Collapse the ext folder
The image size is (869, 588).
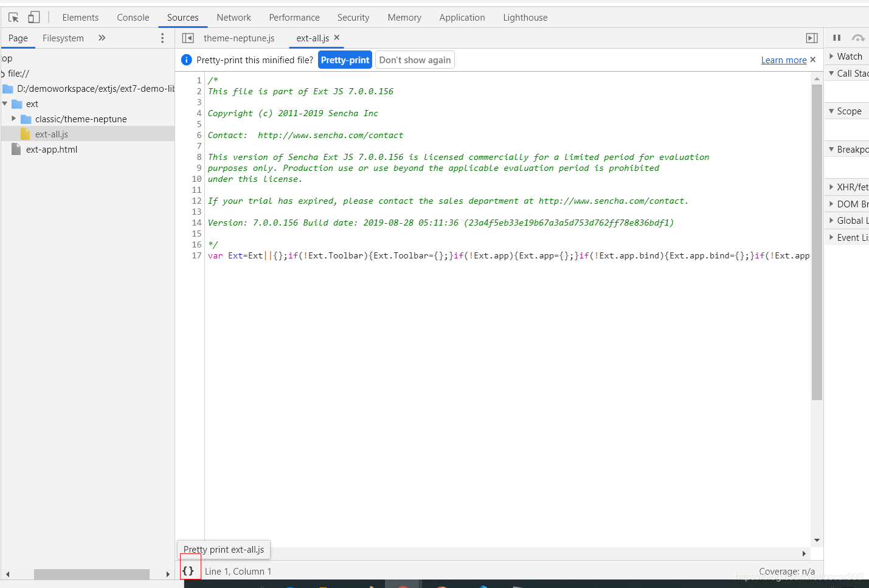[x=5, y=104]
